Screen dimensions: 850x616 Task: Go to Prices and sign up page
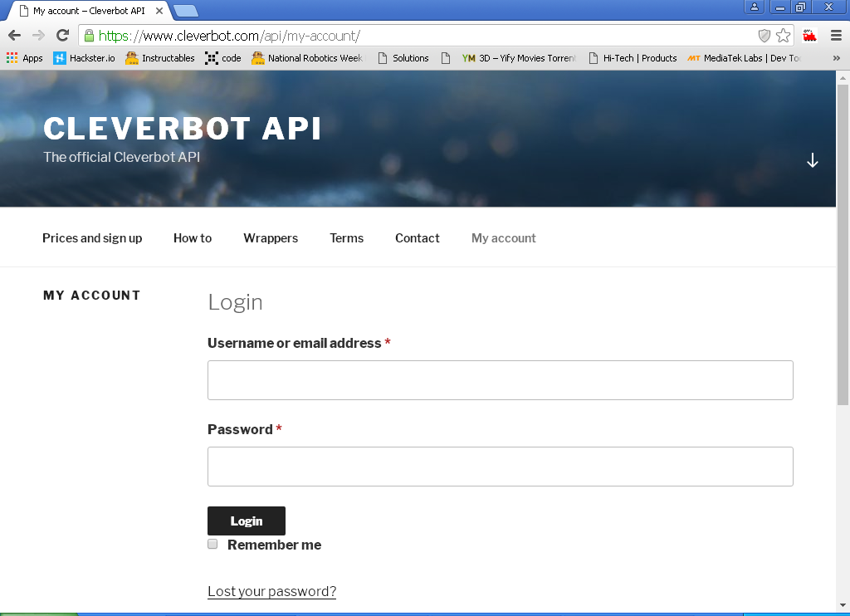click(x=92, y=238)
